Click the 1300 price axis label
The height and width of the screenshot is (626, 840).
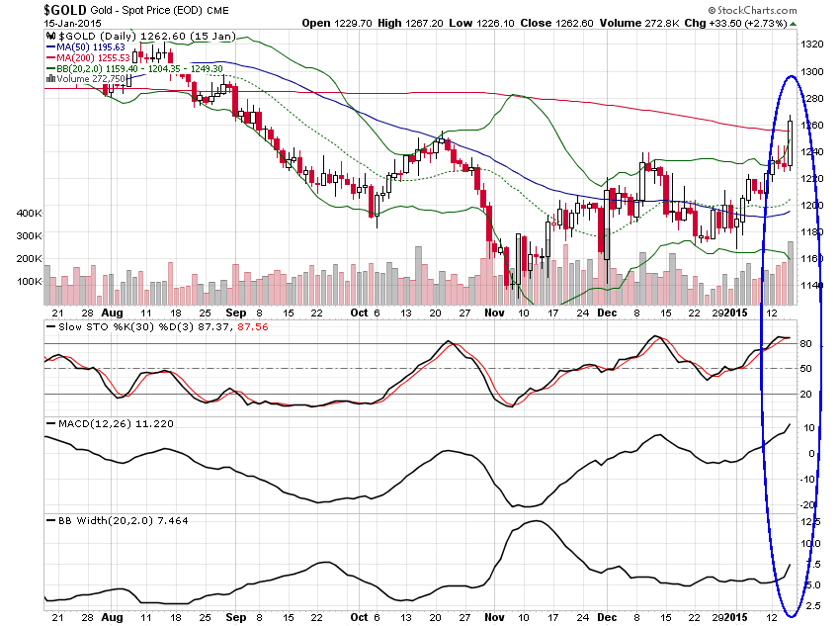click(811, 71)
